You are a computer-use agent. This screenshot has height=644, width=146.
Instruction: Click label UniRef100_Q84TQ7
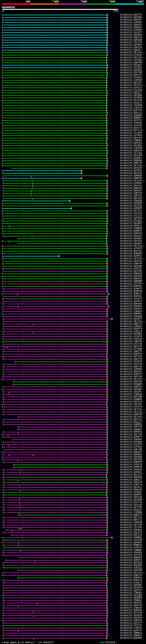[x=131, y=602]
